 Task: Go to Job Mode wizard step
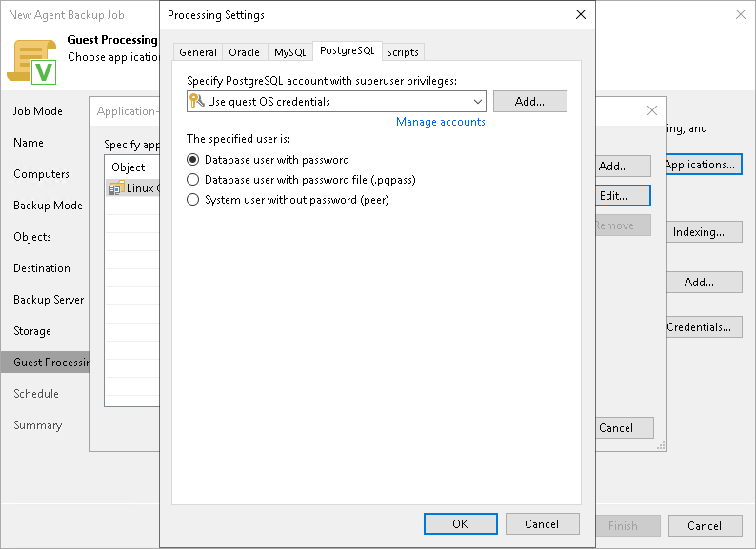tap(38, 111)
